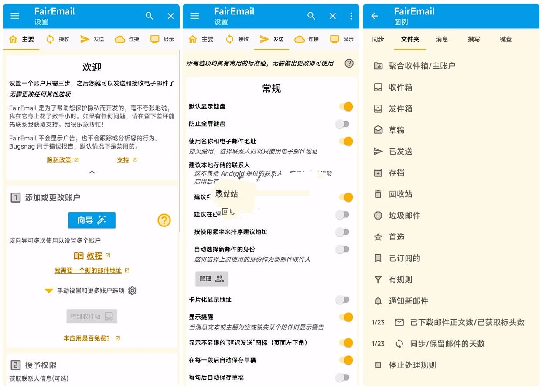Viewport: 542px width, 392px height.
Task: Open the gear icon next to 手动设置和更多账户选项
Action: (133, 291)
